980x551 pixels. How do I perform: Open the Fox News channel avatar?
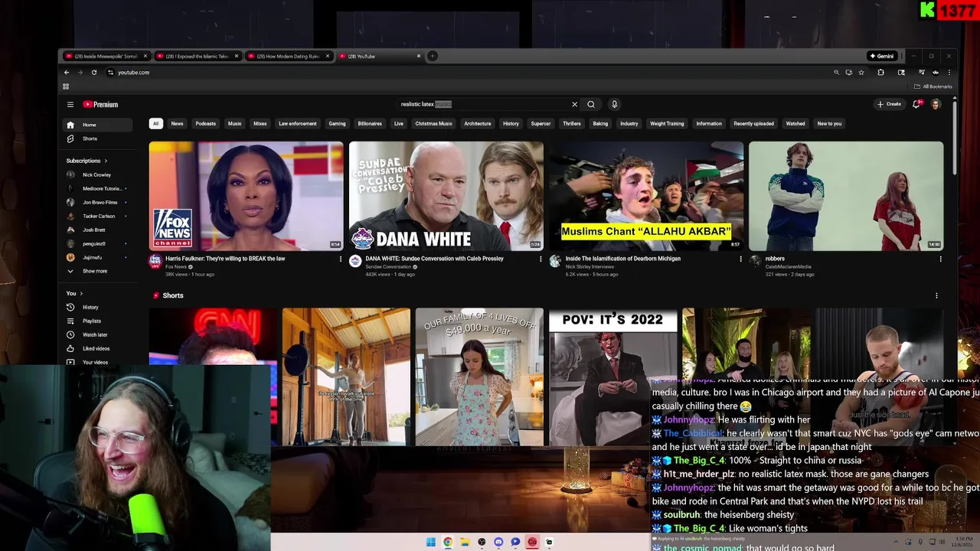pyautogui.click(x=155, y=261)
